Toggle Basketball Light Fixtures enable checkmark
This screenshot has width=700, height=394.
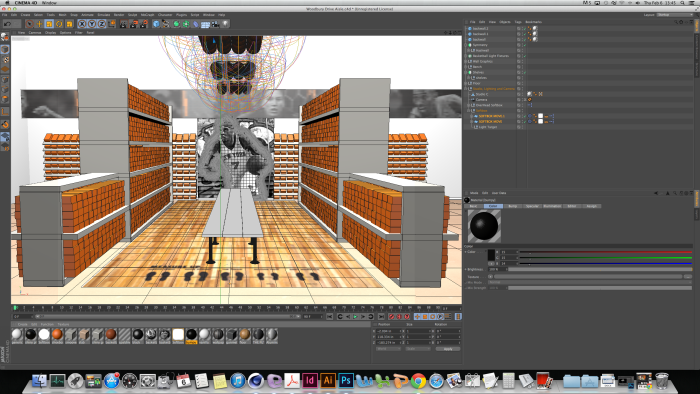(x=525, y=56)
